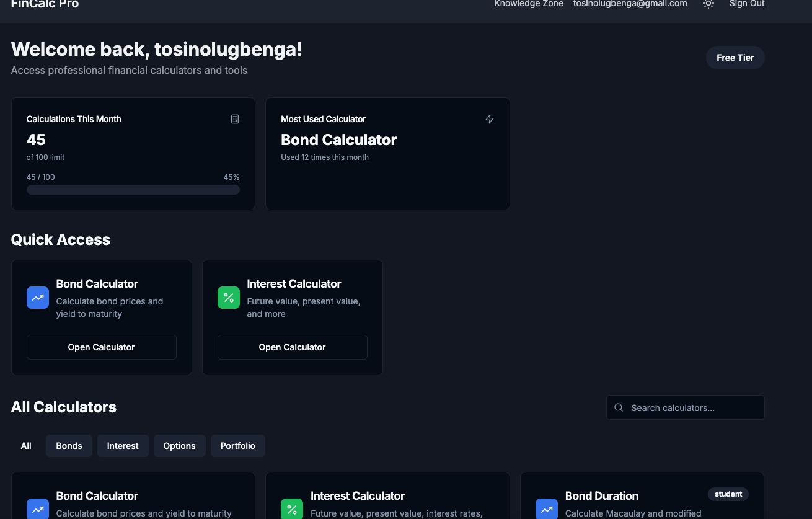Click the '45' calculations count
This screenshot has width=812, height=519.
(x=36, y=140)
